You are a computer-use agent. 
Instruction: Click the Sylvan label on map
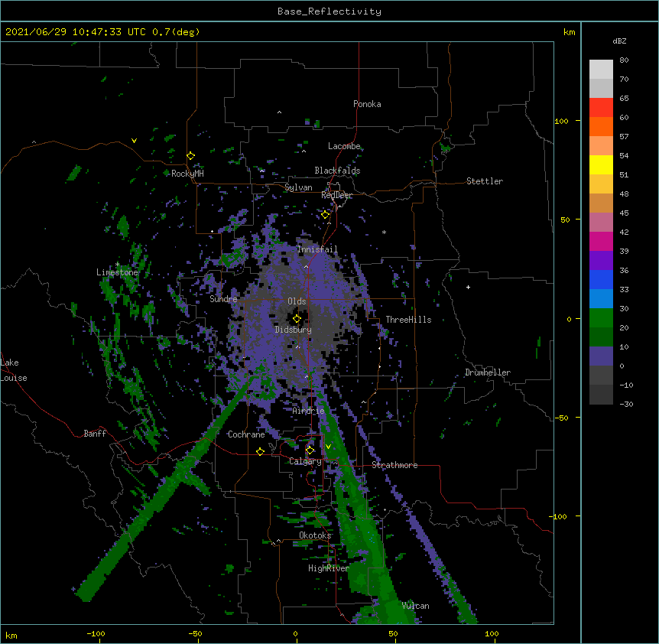coord(298,187)
